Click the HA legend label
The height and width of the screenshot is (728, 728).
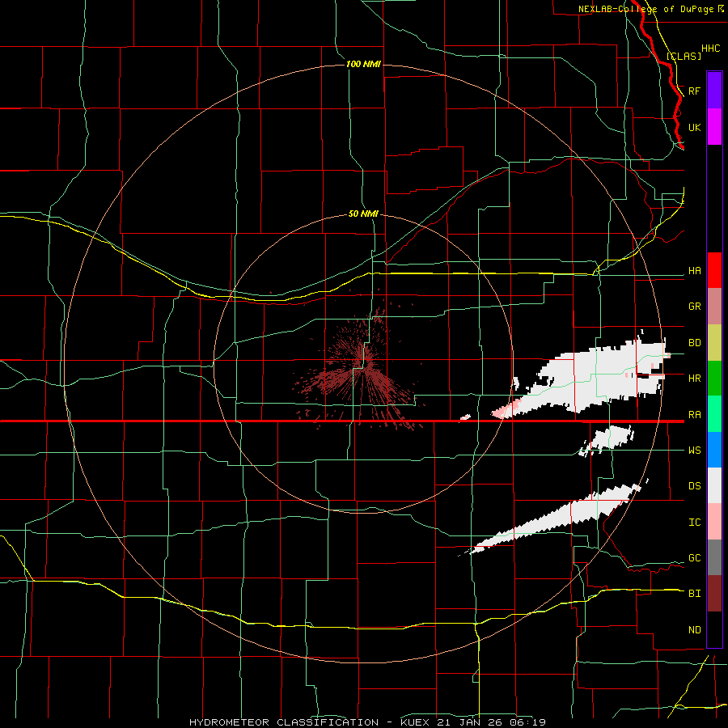pyautogui.click(x=694, y=271)
